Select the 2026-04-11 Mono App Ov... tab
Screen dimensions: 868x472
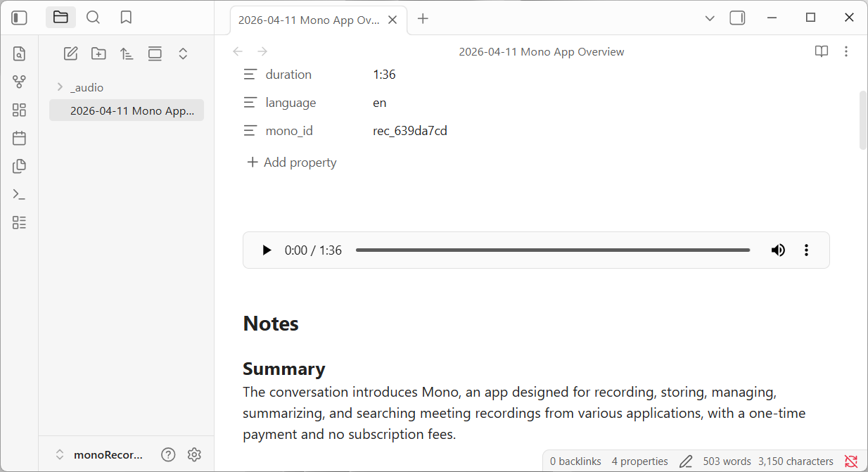309,20
